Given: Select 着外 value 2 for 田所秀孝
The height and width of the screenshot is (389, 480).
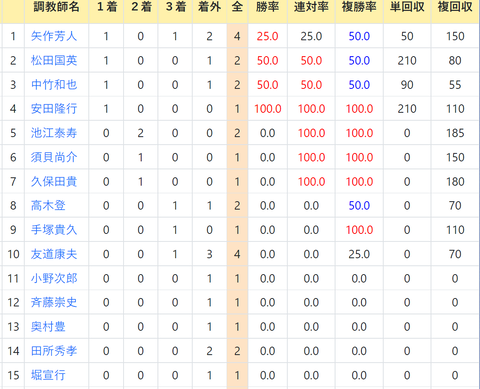Looking at the screenshot, I should click(x=209, y=351).
